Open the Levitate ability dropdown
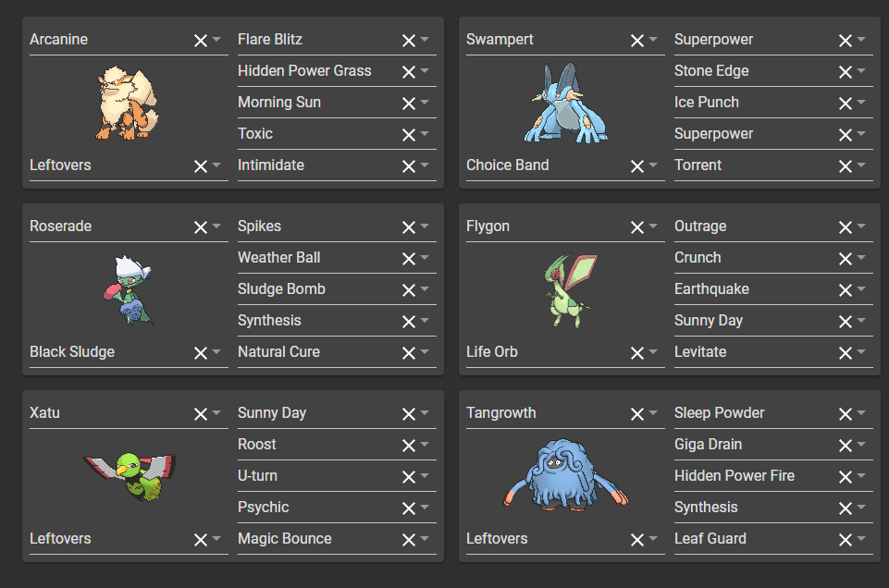889x588 pixels. [x=860, y=352]
